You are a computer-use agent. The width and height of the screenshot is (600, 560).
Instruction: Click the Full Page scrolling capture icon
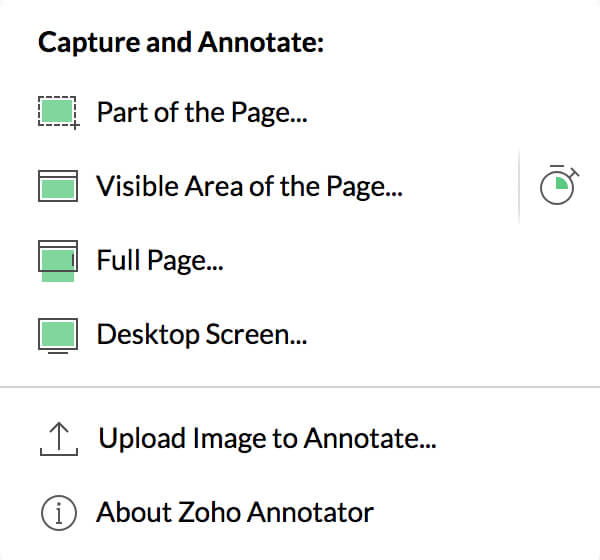[58, 261]
